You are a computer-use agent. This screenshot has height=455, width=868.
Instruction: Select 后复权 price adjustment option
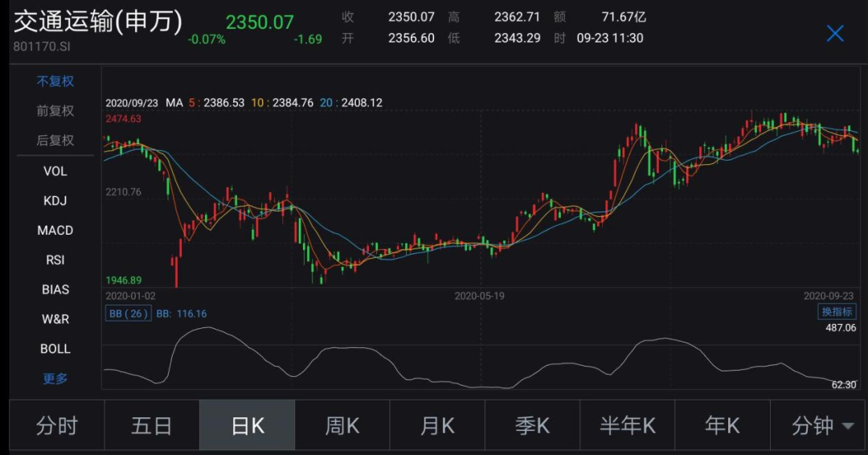[55, 141]
